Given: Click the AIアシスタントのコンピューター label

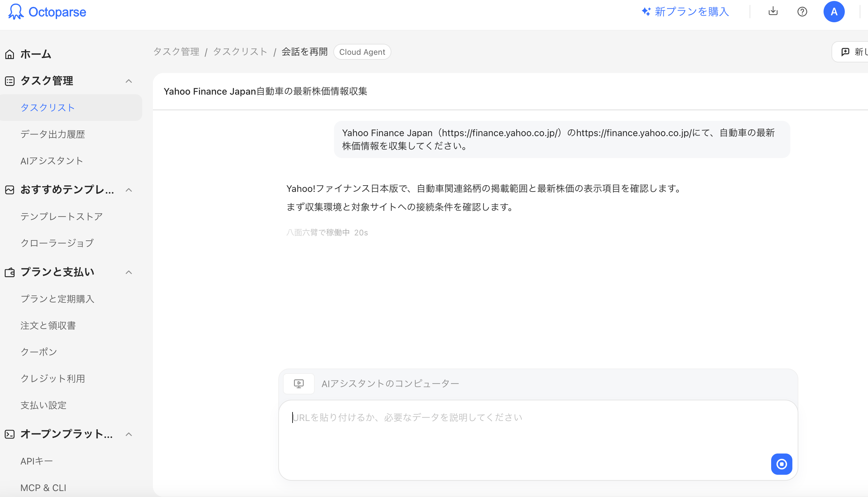Looking at the screenshot, I should pyautogui.click(x=390, y=384).
